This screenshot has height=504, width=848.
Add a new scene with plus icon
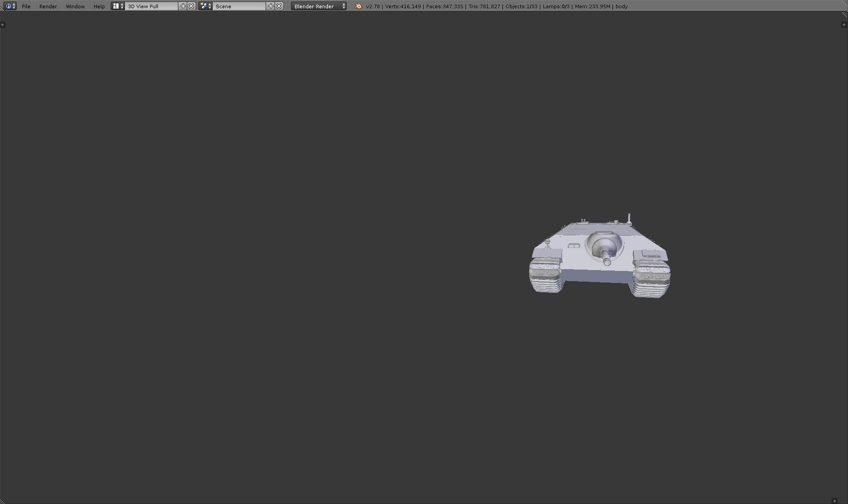[271, 6]
